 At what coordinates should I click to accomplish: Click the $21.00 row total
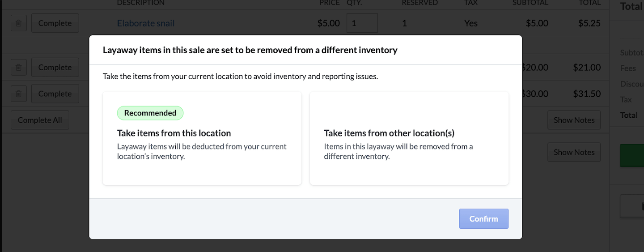click(587, 68)
